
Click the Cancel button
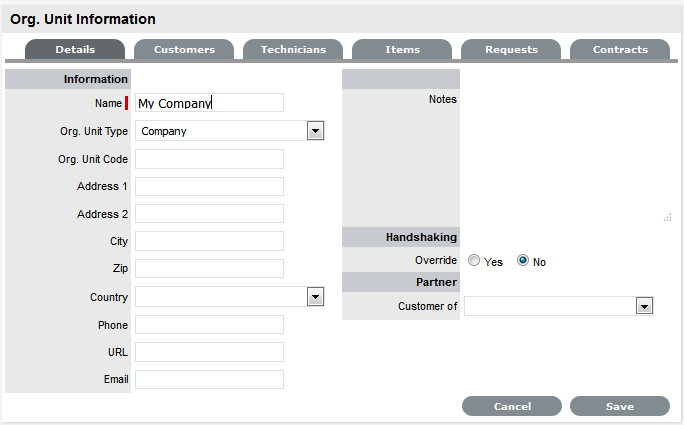click(x=512, y=406)
